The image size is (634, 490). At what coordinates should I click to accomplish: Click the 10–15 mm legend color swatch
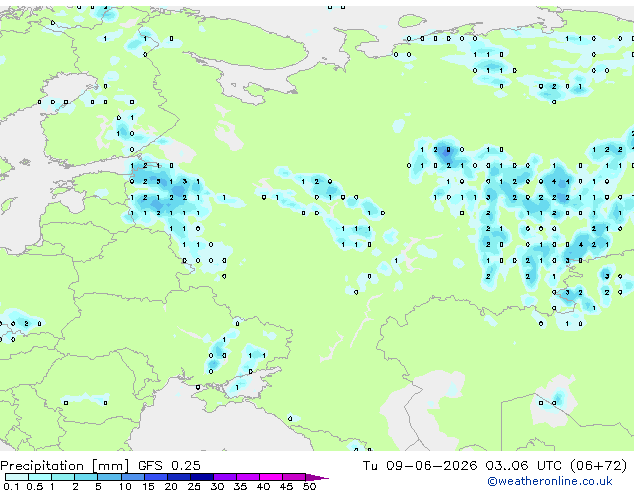click(133, 477)
